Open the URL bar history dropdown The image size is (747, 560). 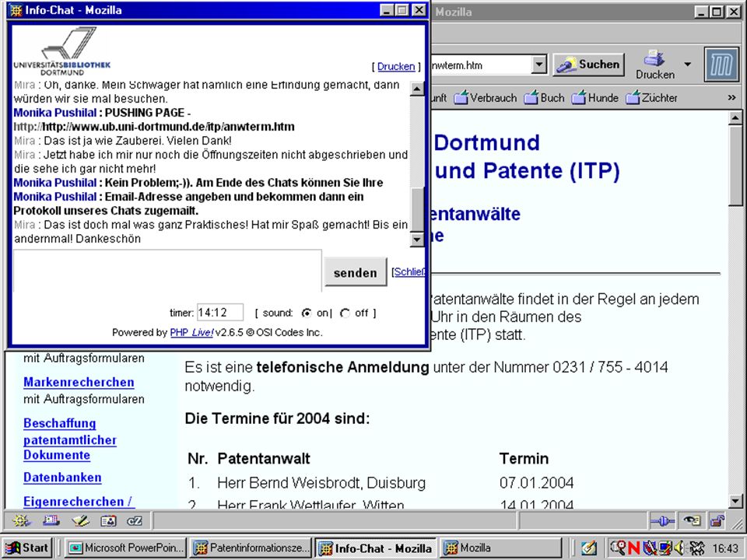(538, 65)
